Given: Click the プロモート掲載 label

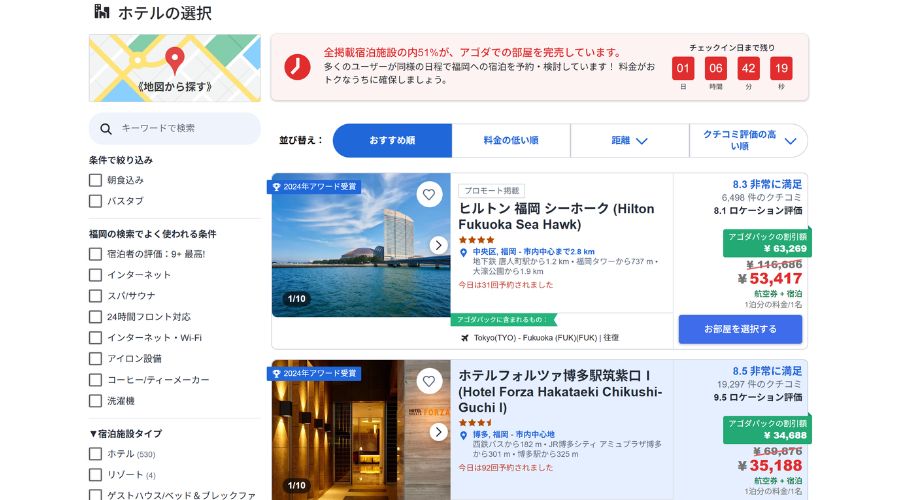Looking at the screenshot, I should tap(492, 191).
